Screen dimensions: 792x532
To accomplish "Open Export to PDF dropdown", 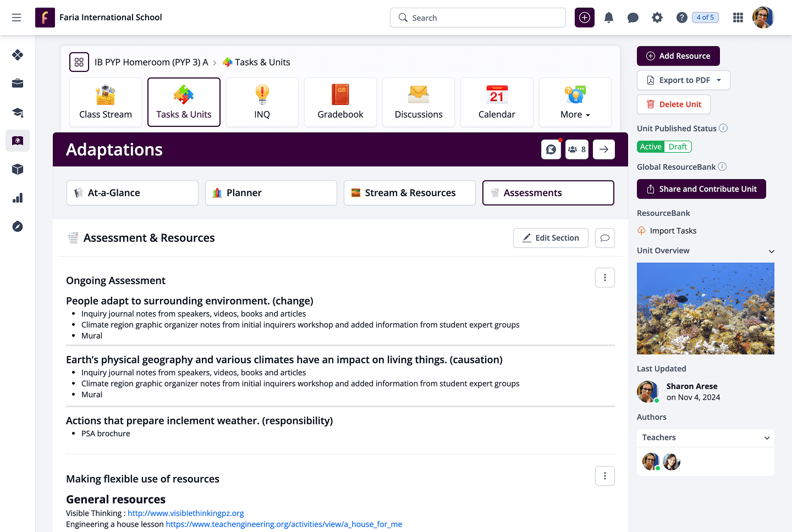I will point(683,80).
